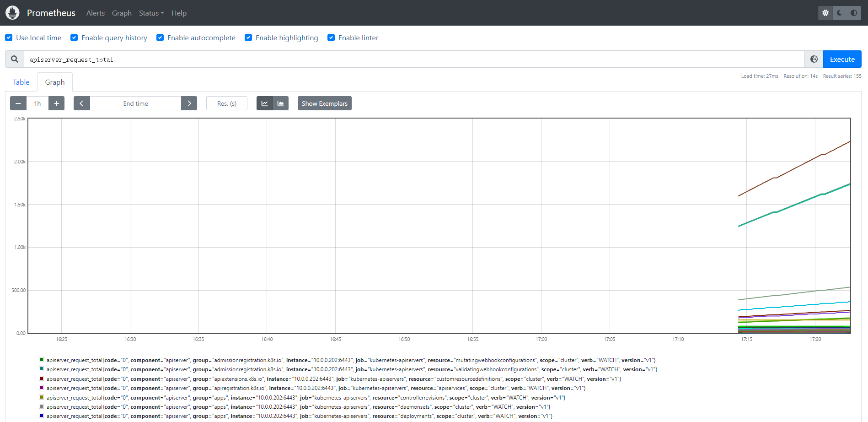The width and height of the screenshot is (868, 422).
Task: Click the Prometheus flame logo
Action: coord(12,13)
